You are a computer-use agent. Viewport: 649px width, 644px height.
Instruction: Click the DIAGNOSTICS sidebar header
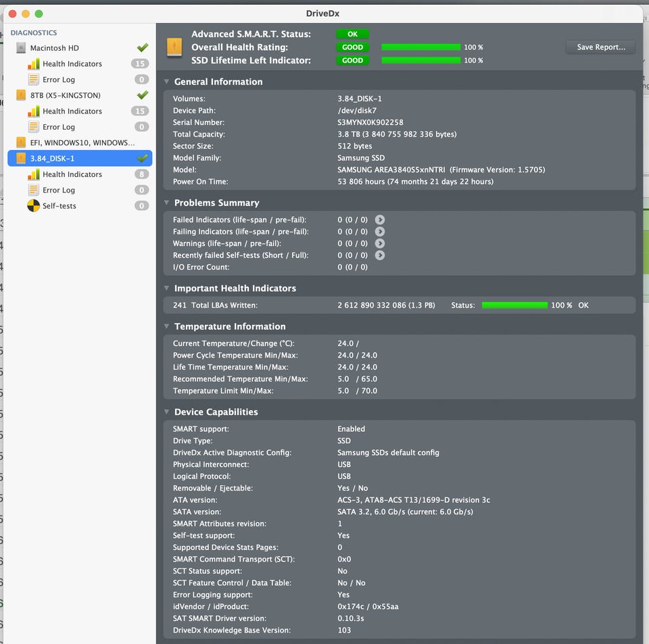point(34,32)
